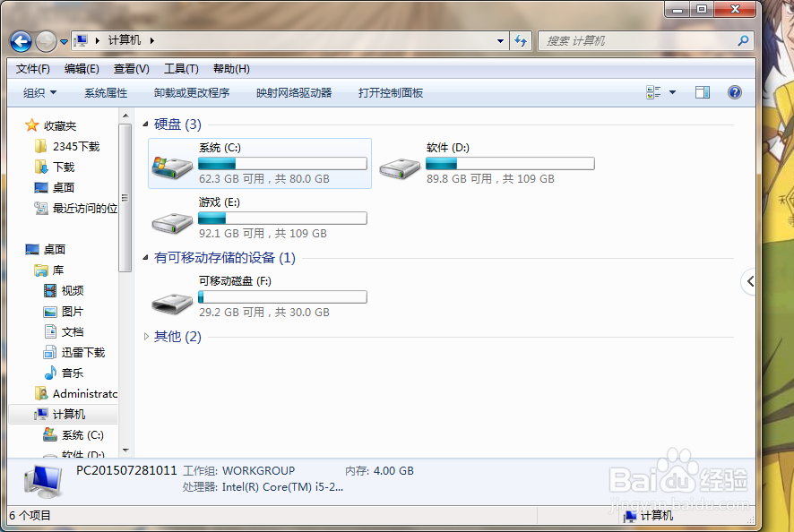Click the Forward navigation arrow
The height and width of the screenshot is (532, 794).
[46, 41]
